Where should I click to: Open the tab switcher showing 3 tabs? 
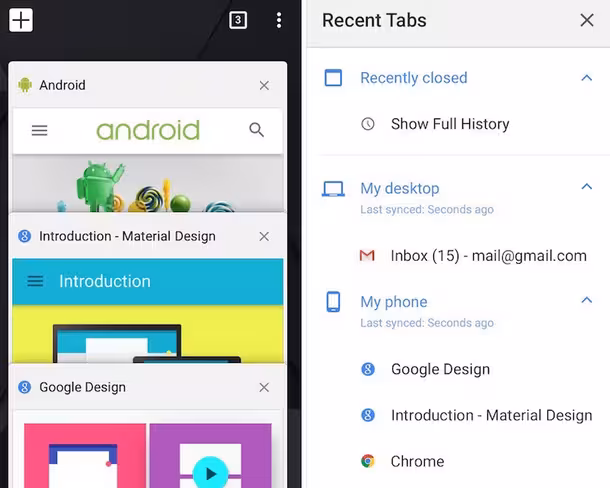pyautogui.click(x=238, y=20)
